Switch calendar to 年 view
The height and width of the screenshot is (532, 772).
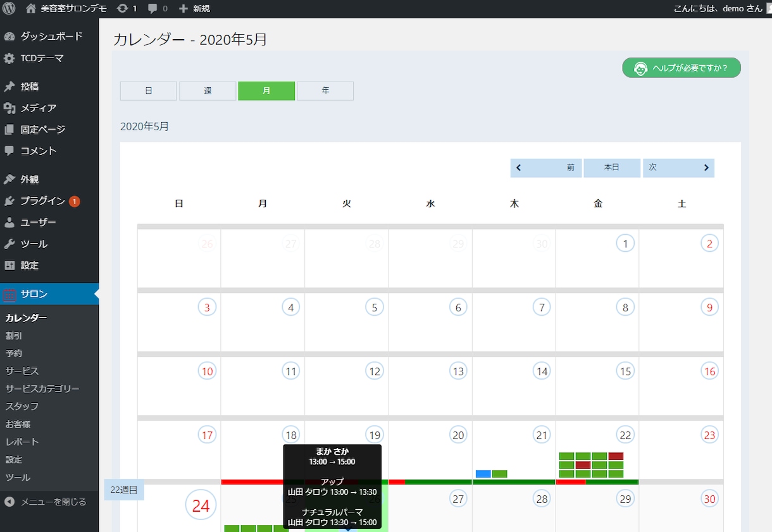325,91
